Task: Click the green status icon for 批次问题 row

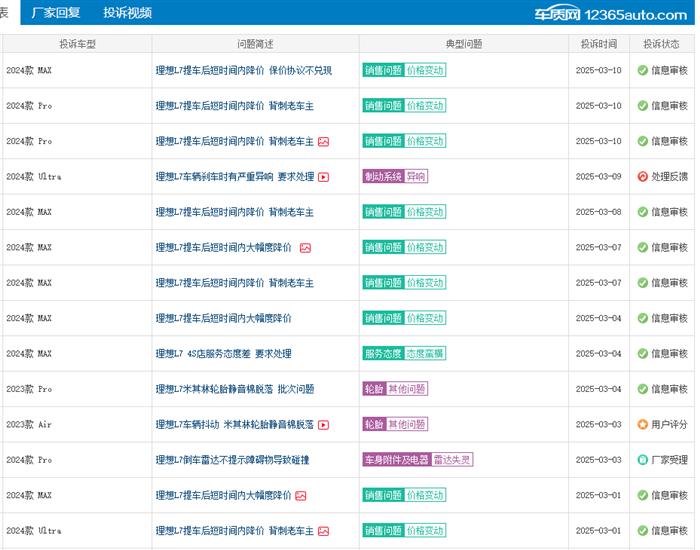Action: pos(642,389)
